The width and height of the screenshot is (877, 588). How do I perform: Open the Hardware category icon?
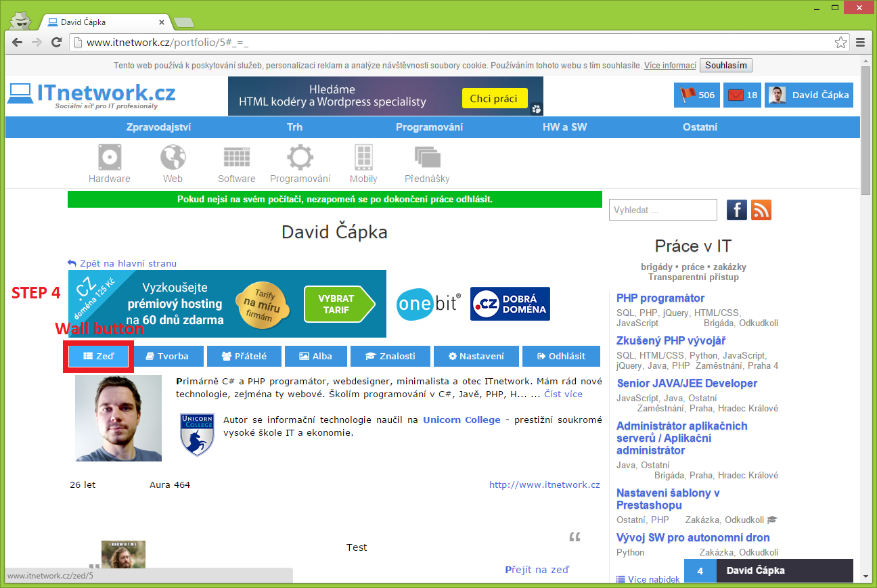[109, 158]
